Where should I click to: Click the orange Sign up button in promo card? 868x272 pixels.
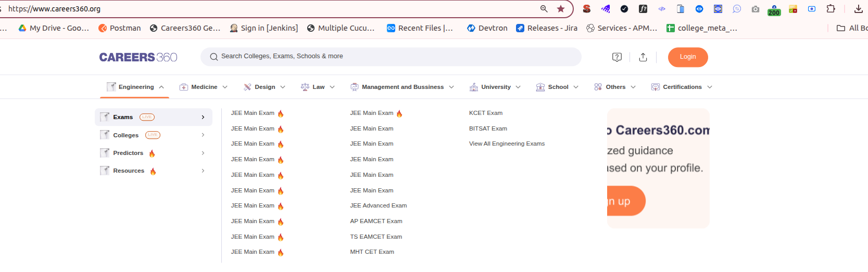click(x=626, y=201)
